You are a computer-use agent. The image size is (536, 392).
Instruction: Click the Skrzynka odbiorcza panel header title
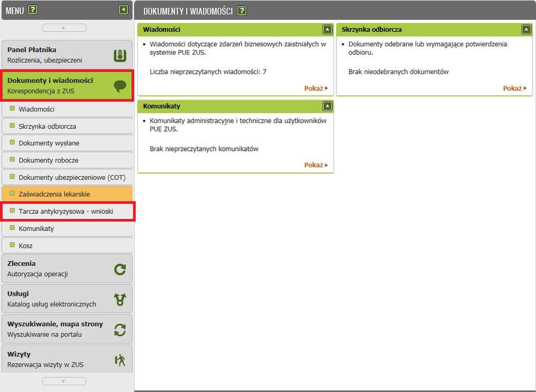tap(372, 30)
